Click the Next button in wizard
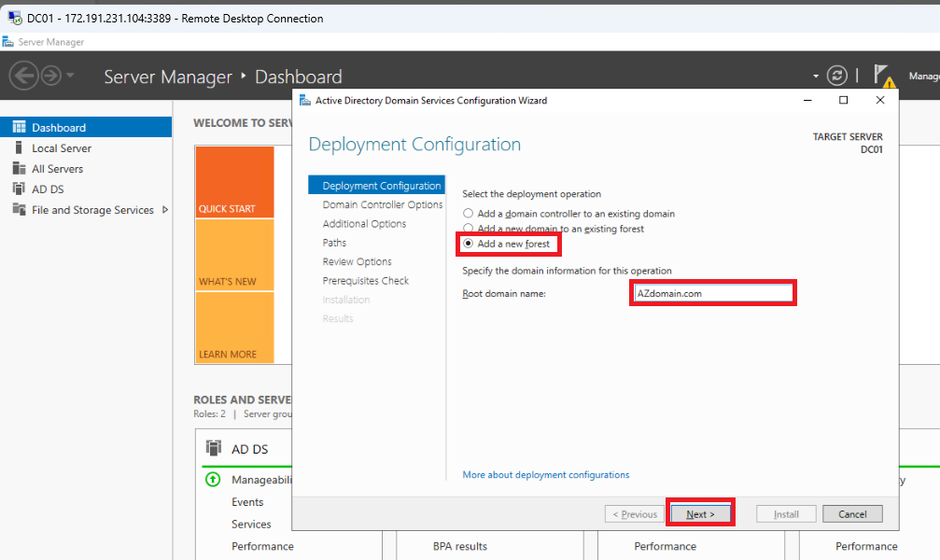Image resolution: width=940 pixels, height=560 pixels. coord(700,514)
